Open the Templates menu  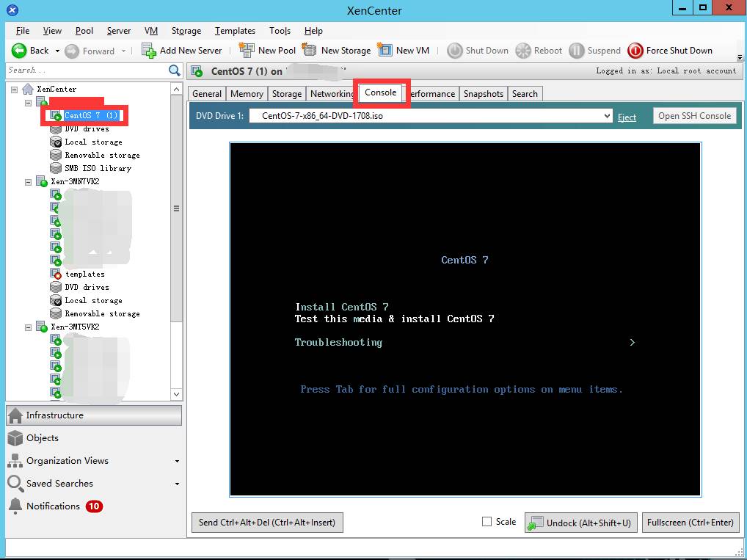(235, 31)
